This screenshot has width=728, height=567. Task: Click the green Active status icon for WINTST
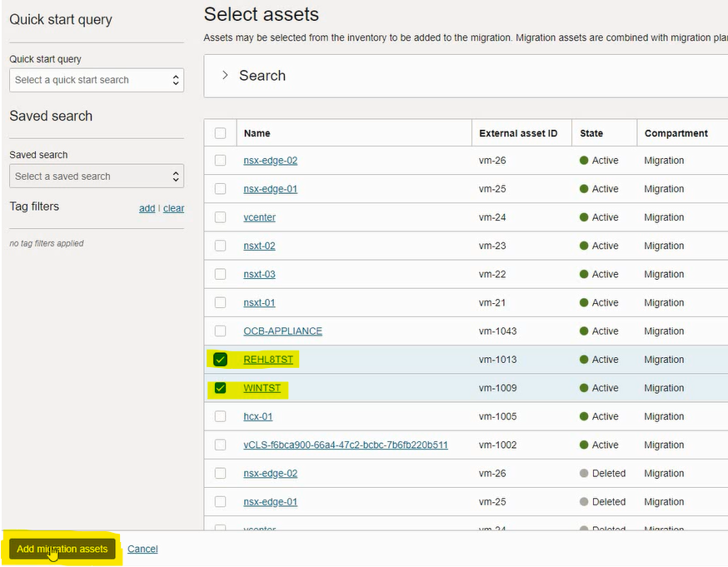click(584, 388)
